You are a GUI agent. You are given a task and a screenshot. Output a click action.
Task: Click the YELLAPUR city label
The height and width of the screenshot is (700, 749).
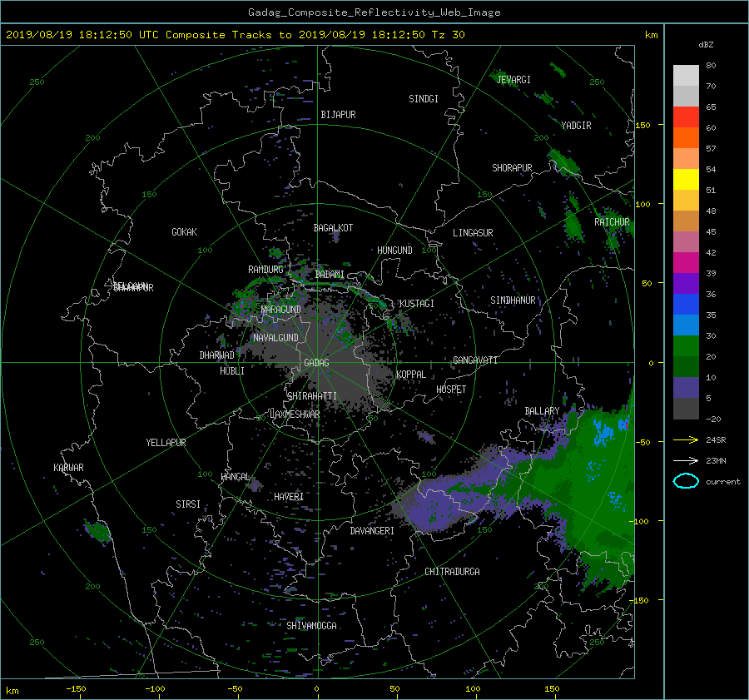166,443
